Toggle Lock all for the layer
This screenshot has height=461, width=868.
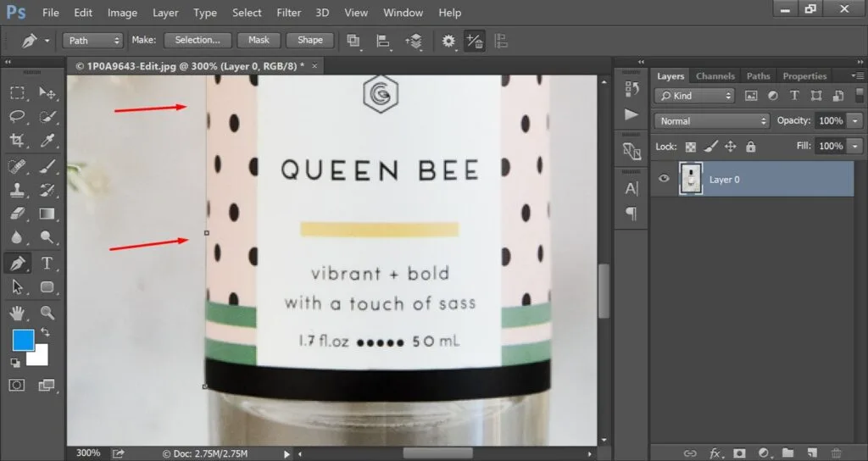750,147
